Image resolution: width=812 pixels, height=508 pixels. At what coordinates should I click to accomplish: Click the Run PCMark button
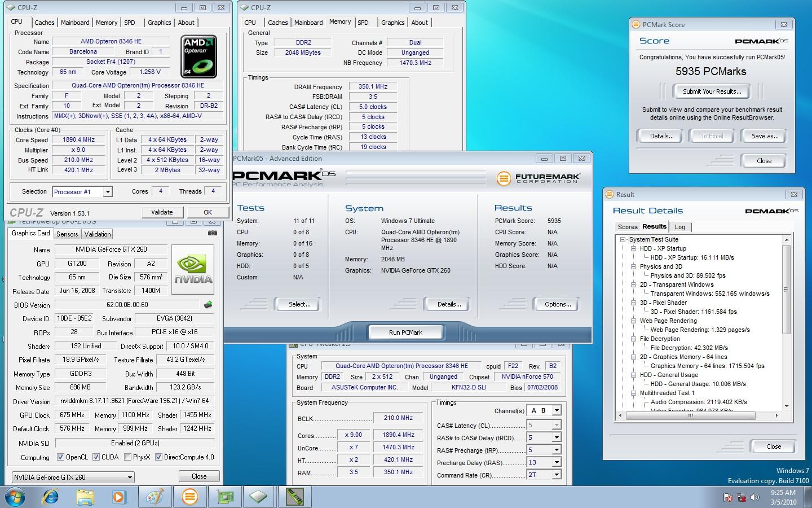[405, 332]
